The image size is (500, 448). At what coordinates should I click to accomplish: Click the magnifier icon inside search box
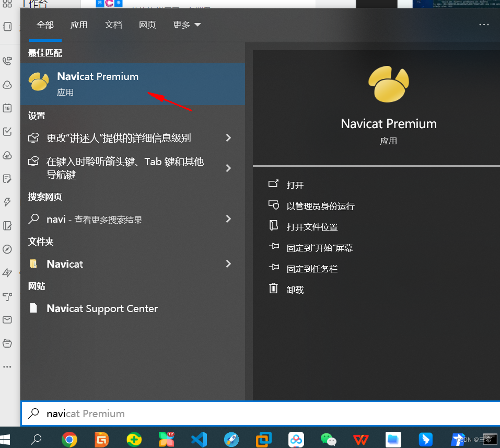click(x=33, y=413)
